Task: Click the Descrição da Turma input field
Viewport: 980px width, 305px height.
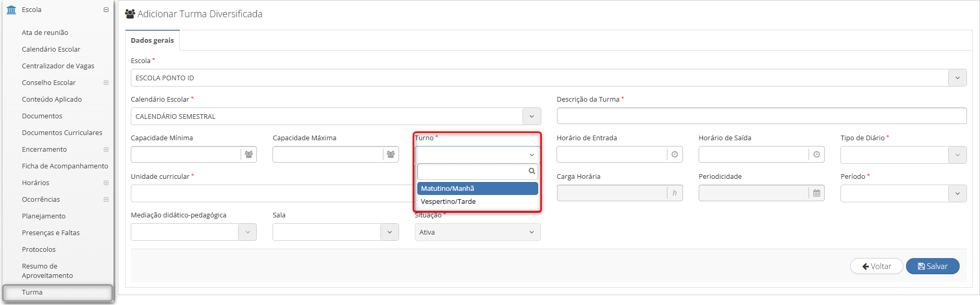Action: (762, 116)
